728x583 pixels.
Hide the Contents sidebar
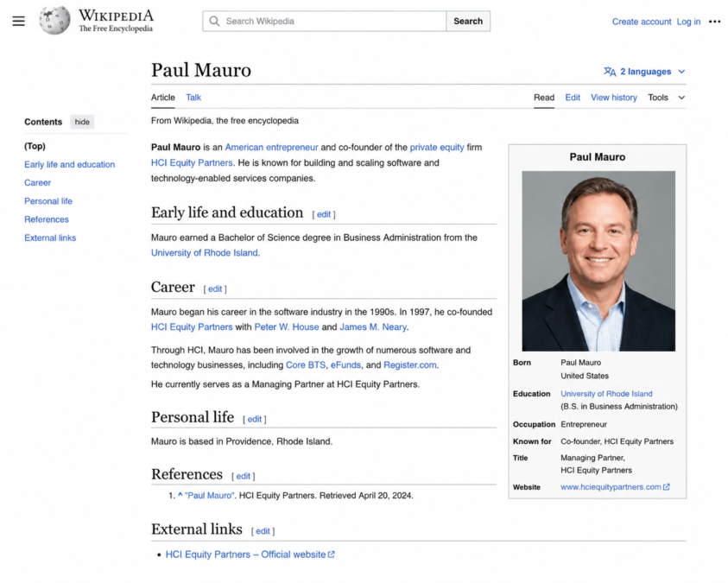click(82, 122)
